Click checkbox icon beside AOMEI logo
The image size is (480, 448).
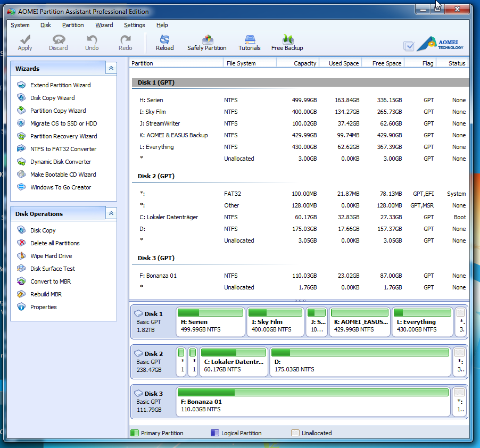tap(409, 46)
